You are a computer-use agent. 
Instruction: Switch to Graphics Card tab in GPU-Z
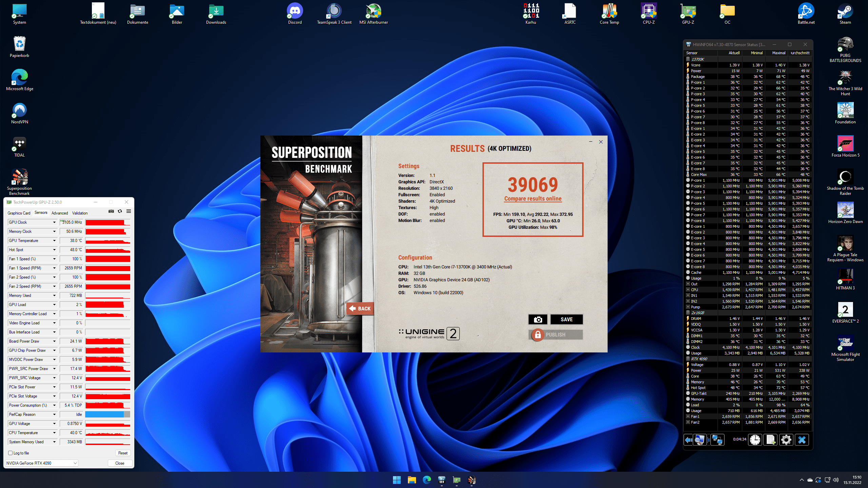(19, 213)
